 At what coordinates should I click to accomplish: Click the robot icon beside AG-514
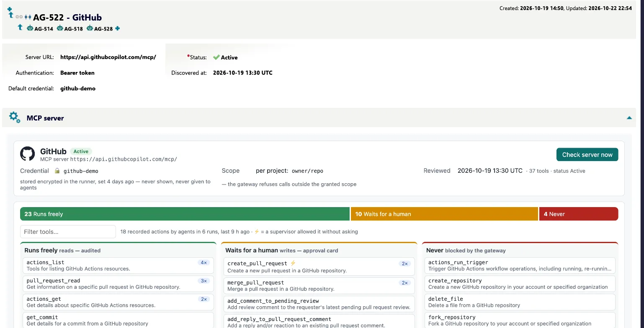[30, 28]
